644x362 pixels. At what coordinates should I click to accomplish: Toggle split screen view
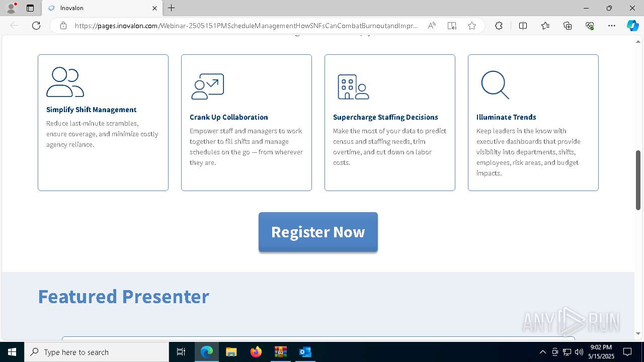pyautogui.click(x=523, y=26)
